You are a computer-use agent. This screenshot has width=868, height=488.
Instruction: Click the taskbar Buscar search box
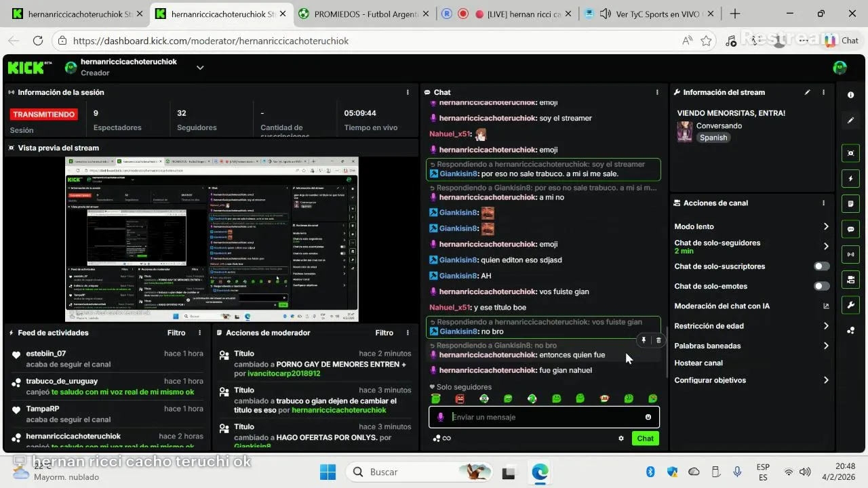(x=420, y=472)
